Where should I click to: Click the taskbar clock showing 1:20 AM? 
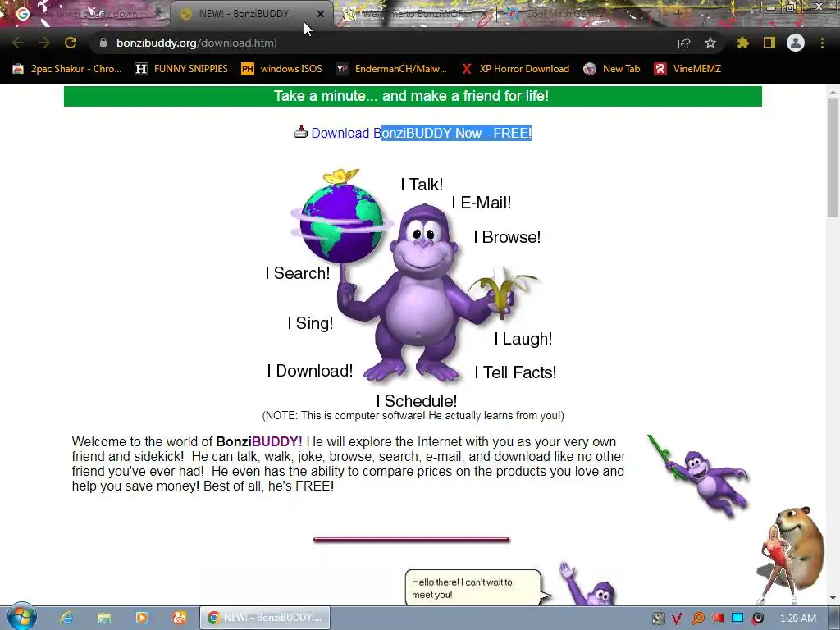coord(797,619)
